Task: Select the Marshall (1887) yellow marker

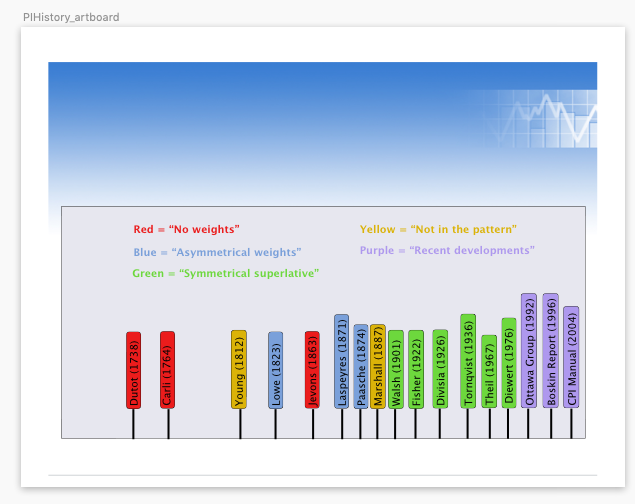Action: click(377, 366)
